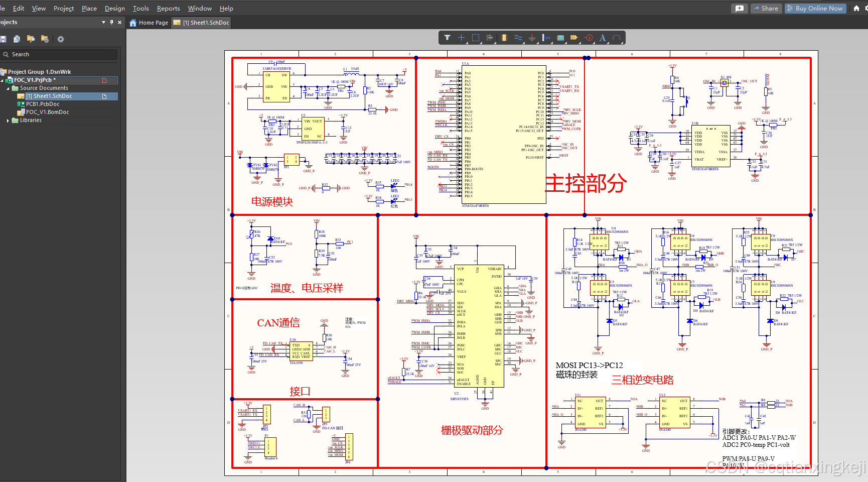Click the Place Sheet Symbol icon

(x=560, y=38)
